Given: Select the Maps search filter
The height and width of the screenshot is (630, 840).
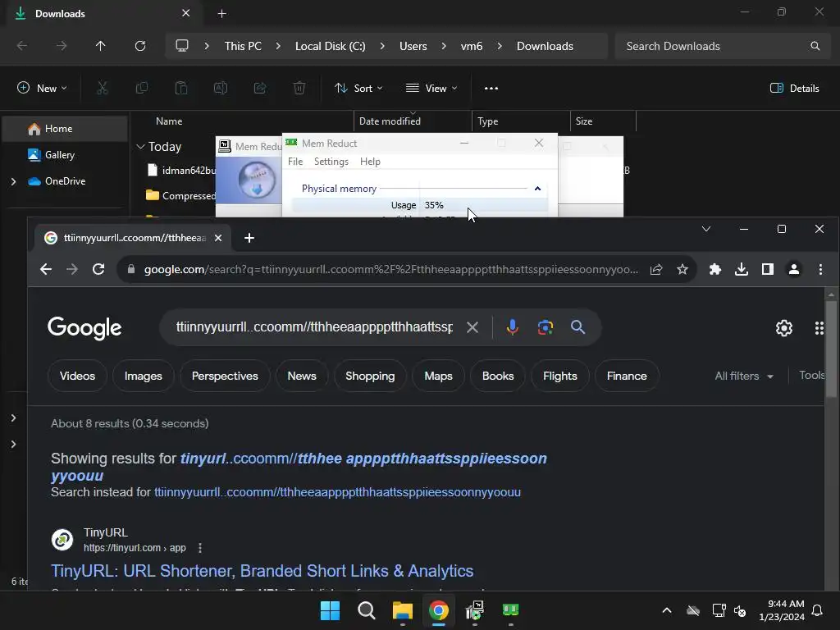Looking at the screenshot, I should (x=438, y=376).
